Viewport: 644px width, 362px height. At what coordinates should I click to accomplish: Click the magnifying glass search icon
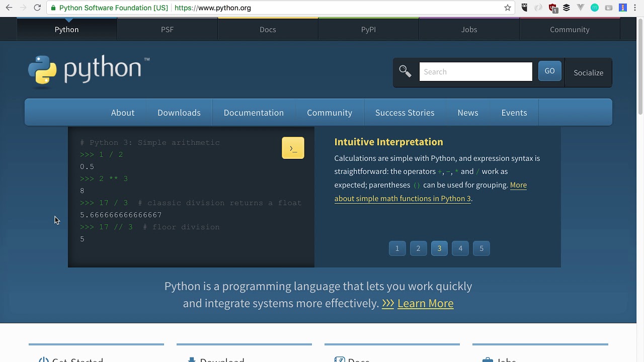(405, 71)
